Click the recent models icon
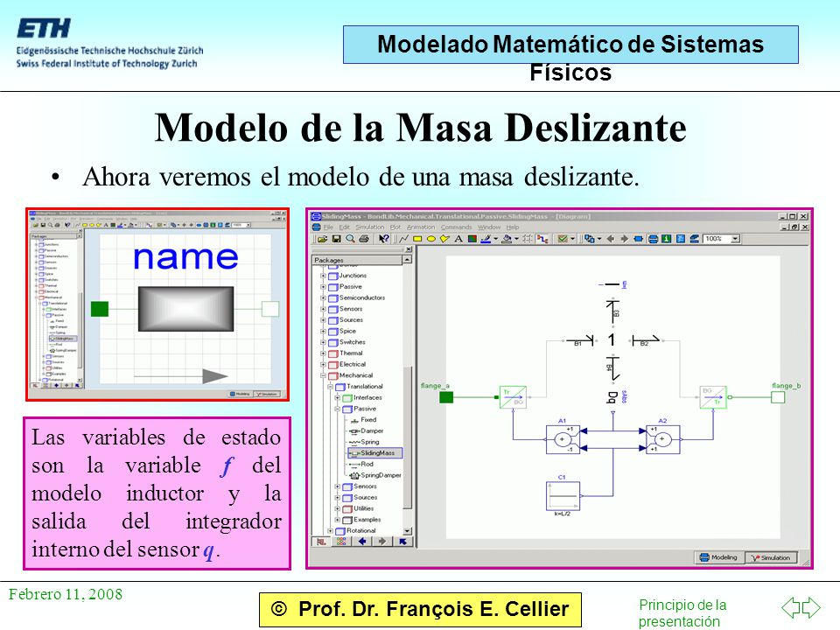840x630 pixels. (589, 239)
